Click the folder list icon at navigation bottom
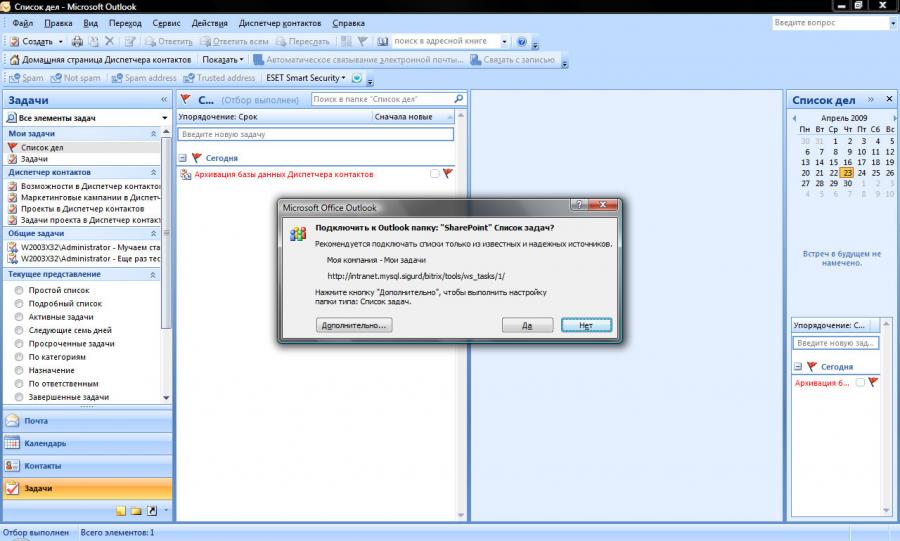Screen dimensions: 900x541 tap(136, 511)
